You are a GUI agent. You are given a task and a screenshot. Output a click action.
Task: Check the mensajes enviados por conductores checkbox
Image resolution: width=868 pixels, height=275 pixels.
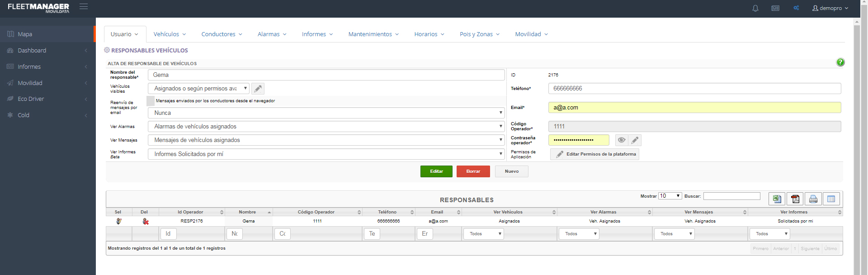point(151,101)
